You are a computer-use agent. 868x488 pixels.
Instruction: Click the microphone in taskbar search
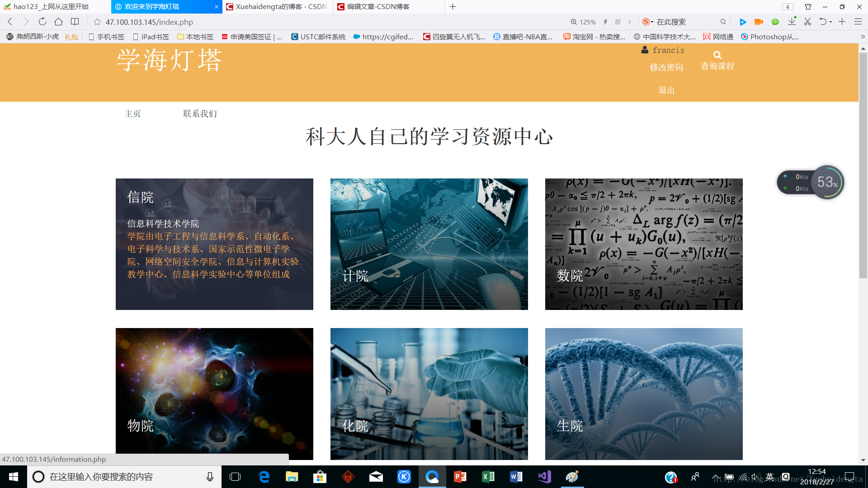point(210,477)
